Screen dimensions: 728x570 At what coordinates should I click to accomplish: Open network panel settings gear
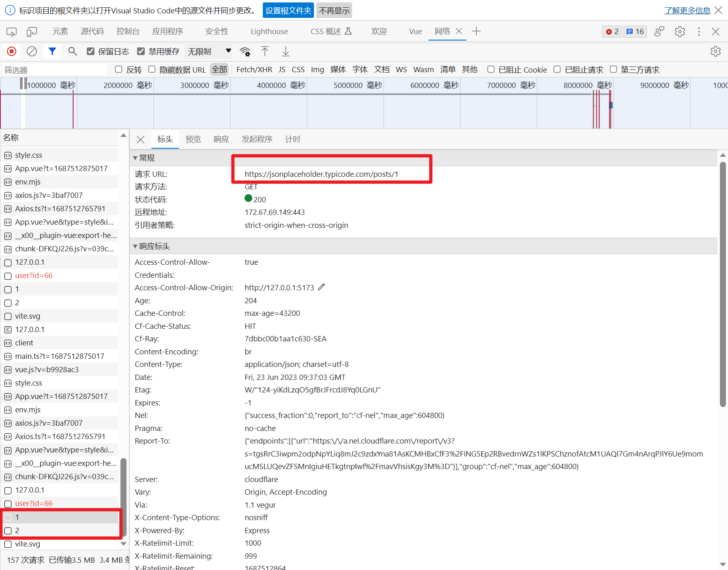click(x=715, y=51)
